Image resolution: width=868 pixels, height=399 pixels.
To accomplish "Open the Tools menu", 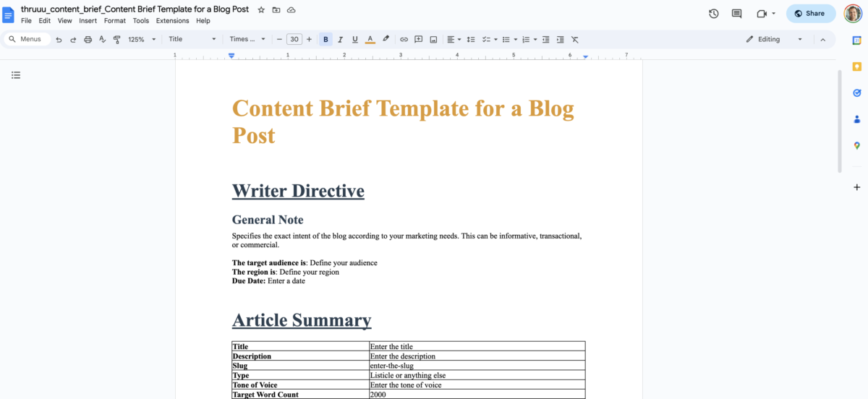I will tap(141, 21).
